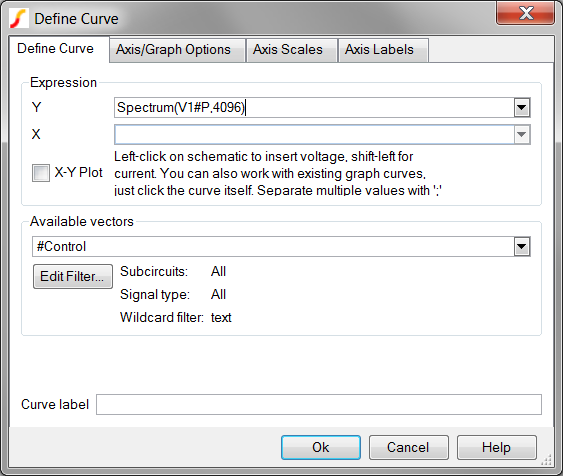
Task: Open the #Control available vectors dropdown
Action: click(x=522, y=247)
